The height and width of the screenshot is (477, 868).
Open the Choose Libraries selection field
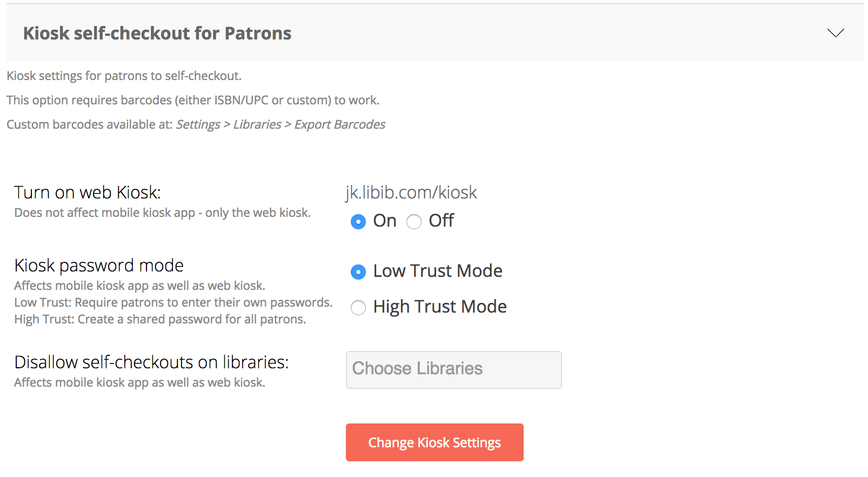453,370
